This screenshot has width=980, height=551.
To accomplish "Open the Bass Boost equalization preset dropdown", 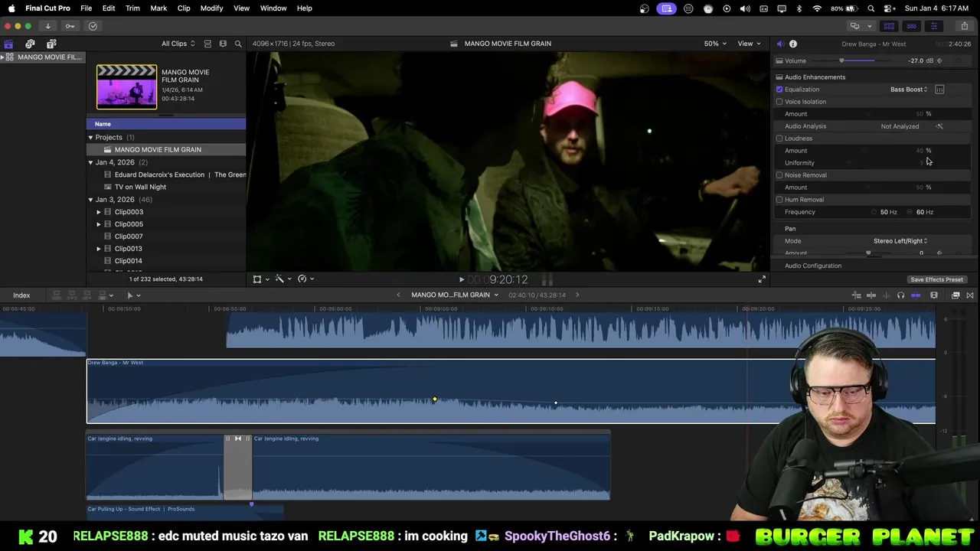I will pos(909,90).
